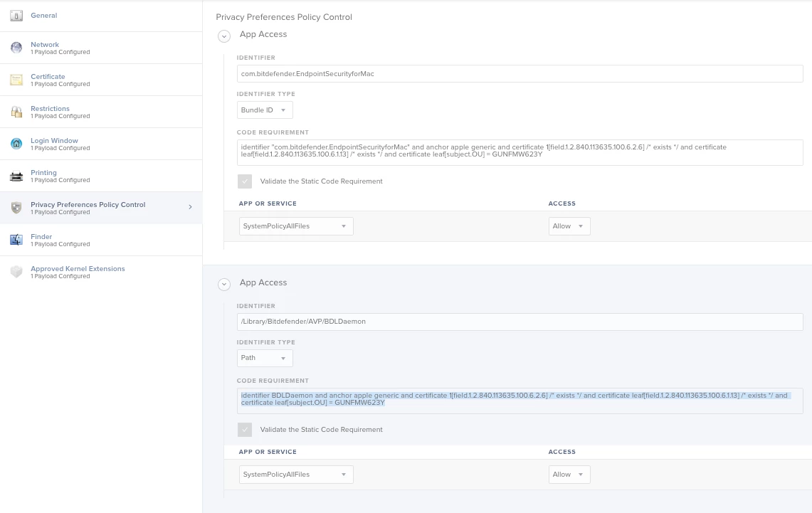
Task: Click the Approved Kernel Extensions icon
Action: click(16, 272)
